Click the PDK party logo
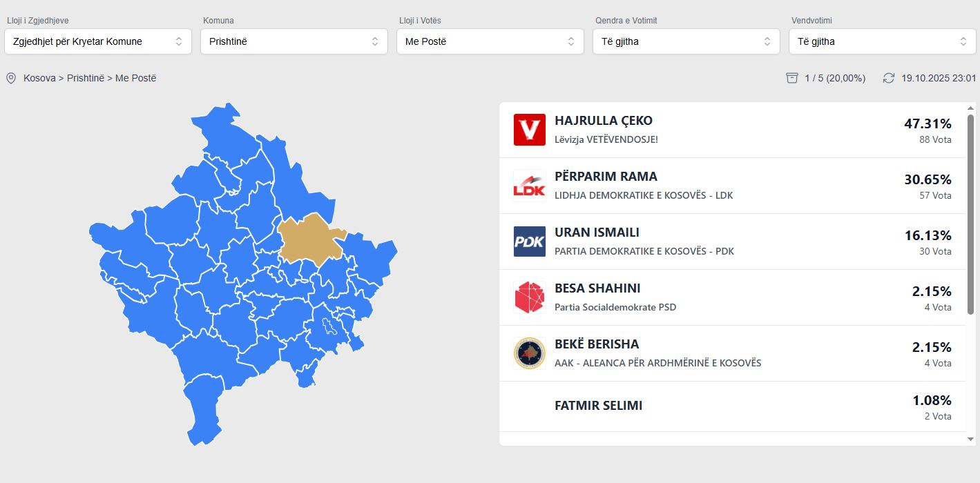 (530, 241)
